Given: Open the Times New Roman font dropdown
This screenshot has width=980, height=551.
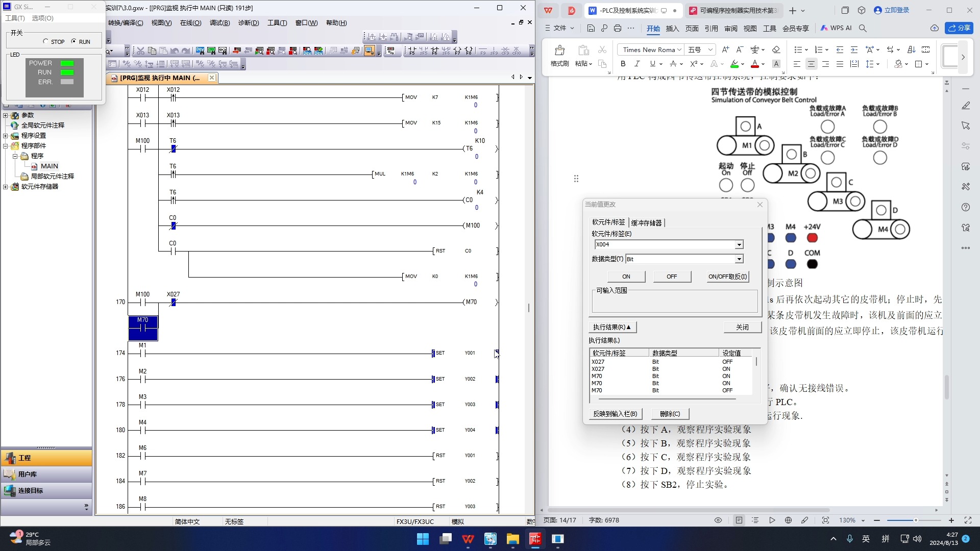Looking at the screenshot, I should click(679, 49).
